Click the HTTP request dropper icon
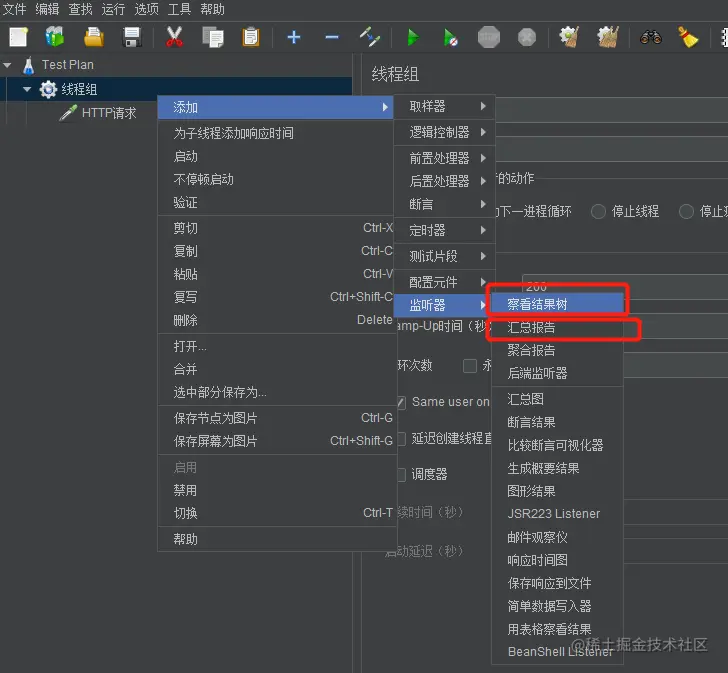The image size is (728, 673). [68, 113]
